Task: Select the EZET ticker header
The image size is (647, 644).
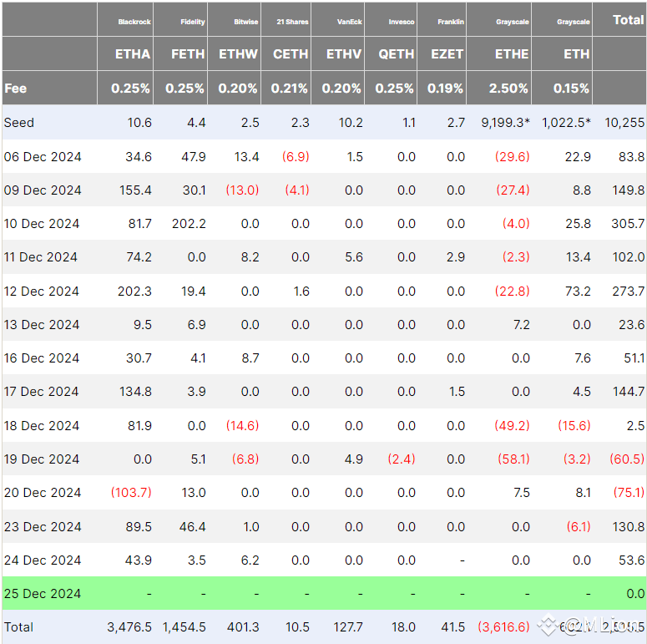Action: pyautogui.click(x=447, y=54)
